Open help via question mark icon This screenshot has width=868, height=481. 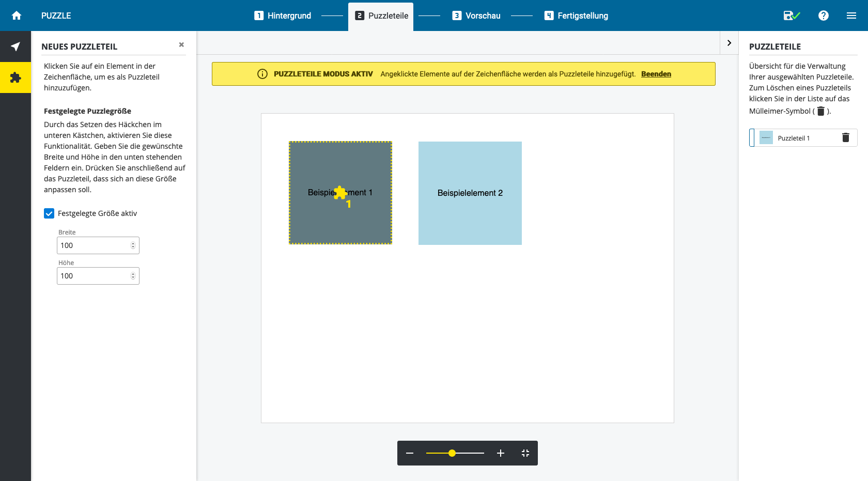click(824, 15)
